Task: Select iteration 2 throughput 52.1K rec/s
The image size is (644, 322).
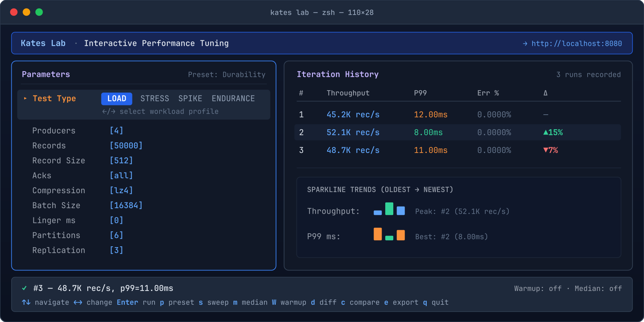Action: pos(353,132)
